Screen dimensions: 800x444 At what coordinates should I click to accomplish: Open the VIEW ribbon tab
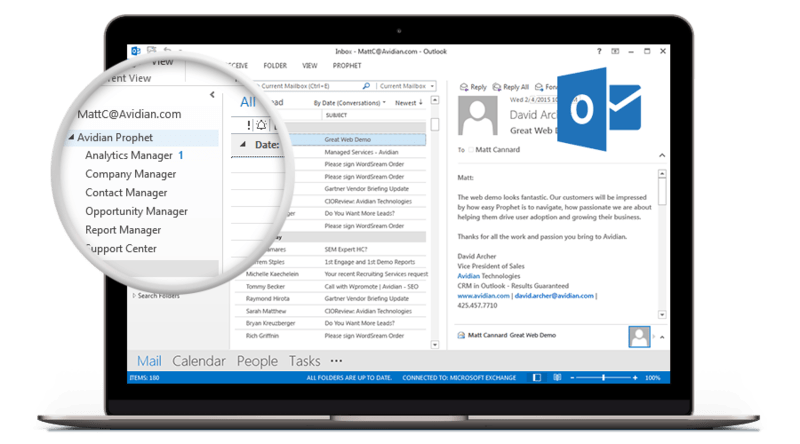coord(310,66)
